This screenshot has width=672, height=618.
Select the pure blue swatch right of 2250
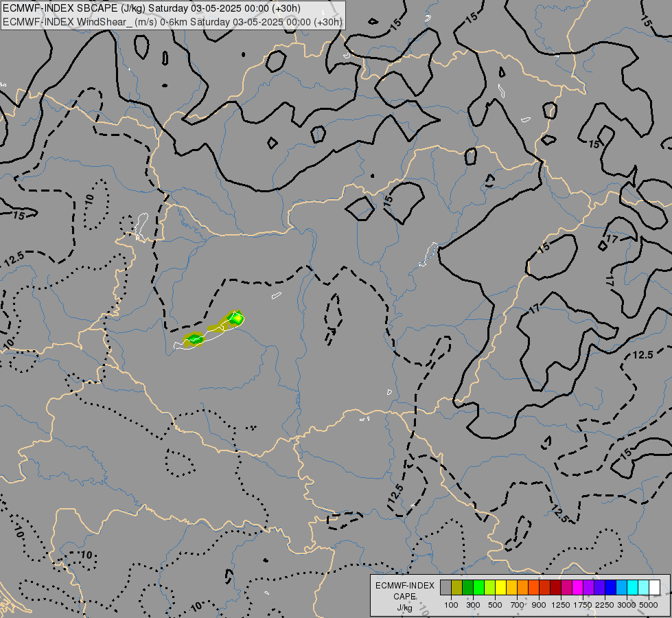click(x=611, y=587)
